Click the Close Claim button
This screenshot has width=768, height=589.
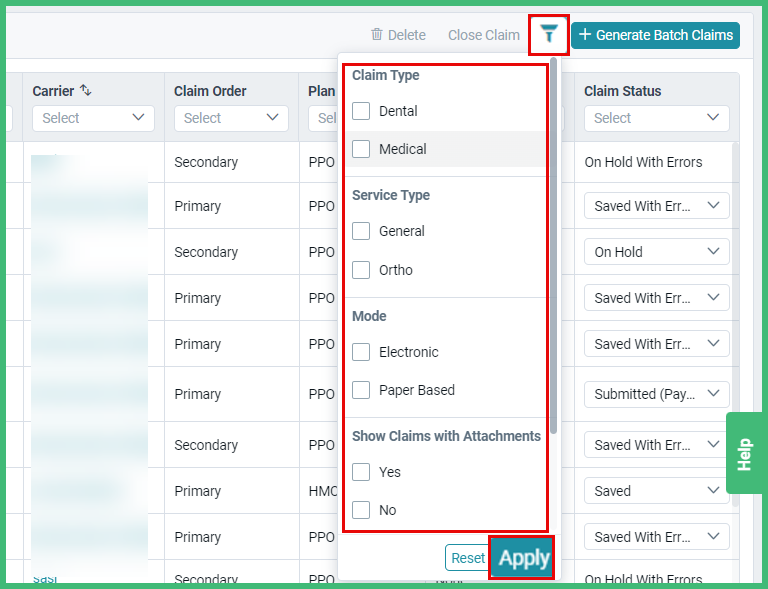483,35
